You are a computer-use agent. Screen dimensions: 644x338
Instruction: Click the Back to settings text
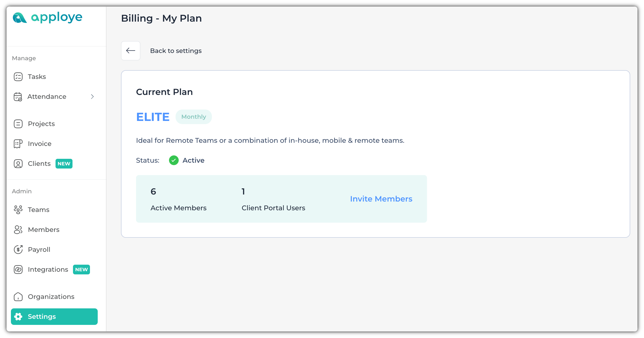point(176,51)
